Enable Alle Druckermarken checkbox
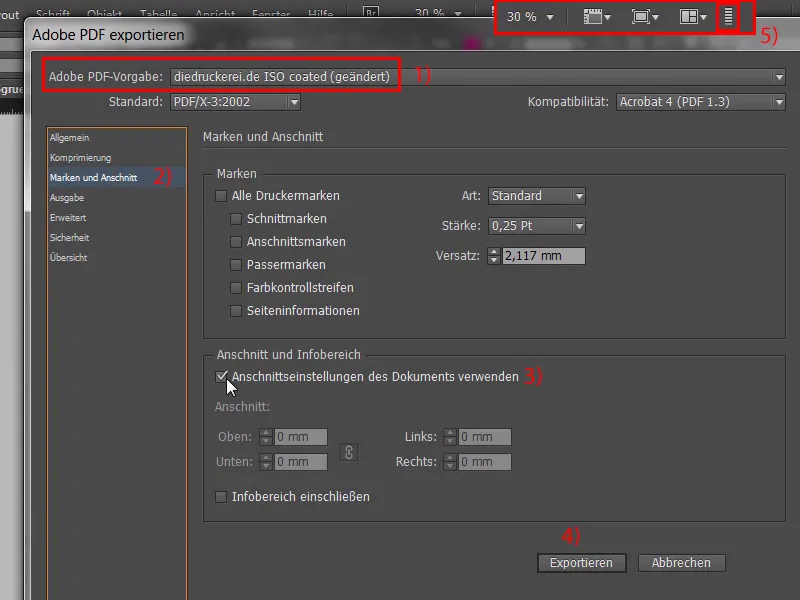Viewport: 800px width, 600px height. 221,196
